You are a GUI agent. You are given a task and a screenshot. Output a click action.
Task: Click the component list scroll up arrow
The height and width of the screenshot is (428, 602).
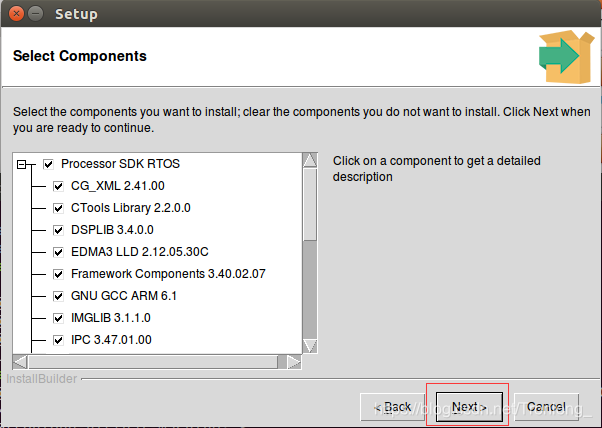click(x=310, y=160)
